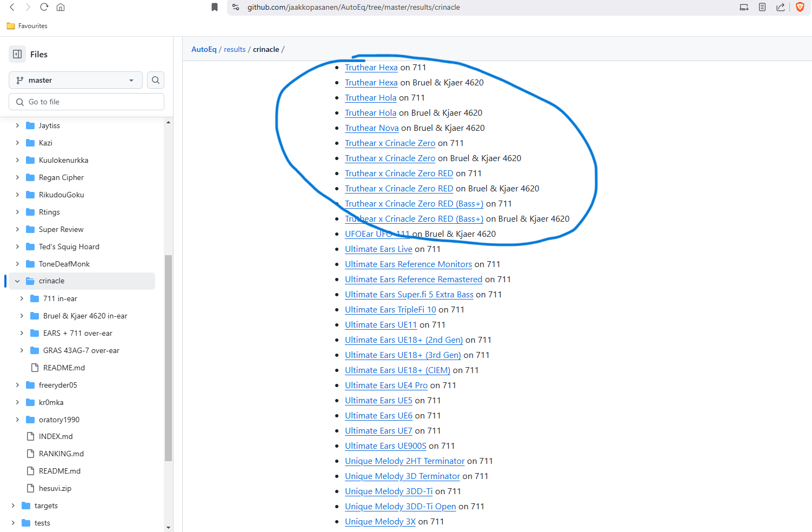
Task: Open ToneDeafMonk folder in tree
Action: pos(64,264)
